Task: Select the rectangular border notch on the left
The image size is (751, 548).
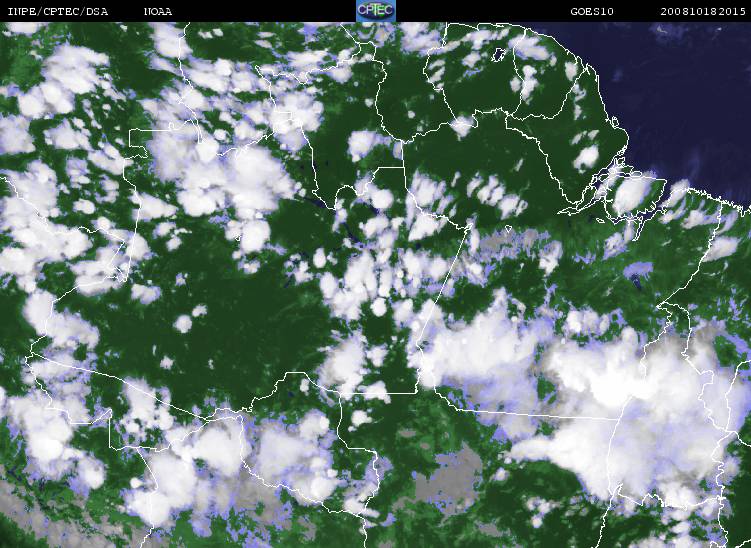Action: 139,143
